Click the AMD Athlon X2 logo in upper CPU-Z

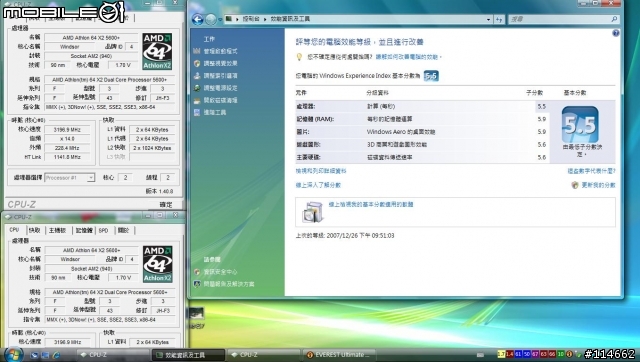[157, 51]
